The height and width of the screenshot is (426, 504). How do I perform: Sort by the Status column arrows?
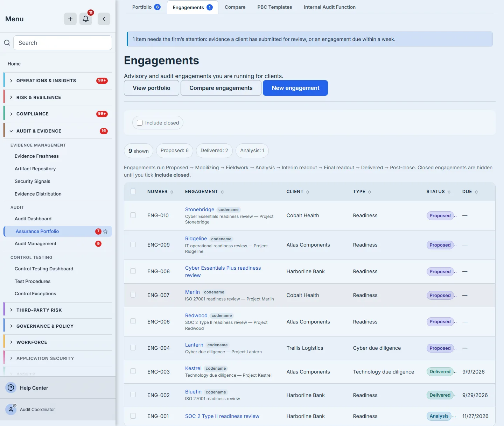tap(449, 192)
